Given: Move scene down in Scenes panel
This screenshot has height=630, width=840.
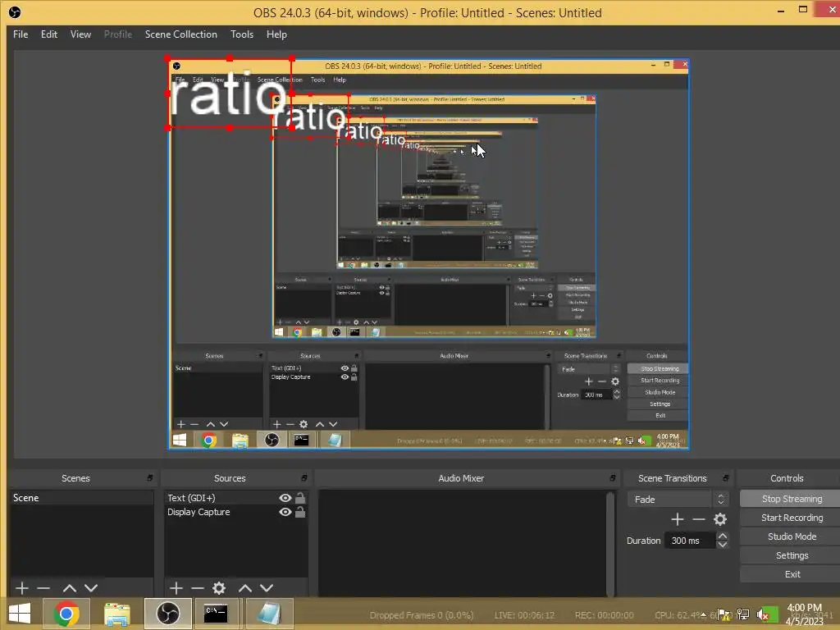Looking at the screenshot, I should (91, 588).
